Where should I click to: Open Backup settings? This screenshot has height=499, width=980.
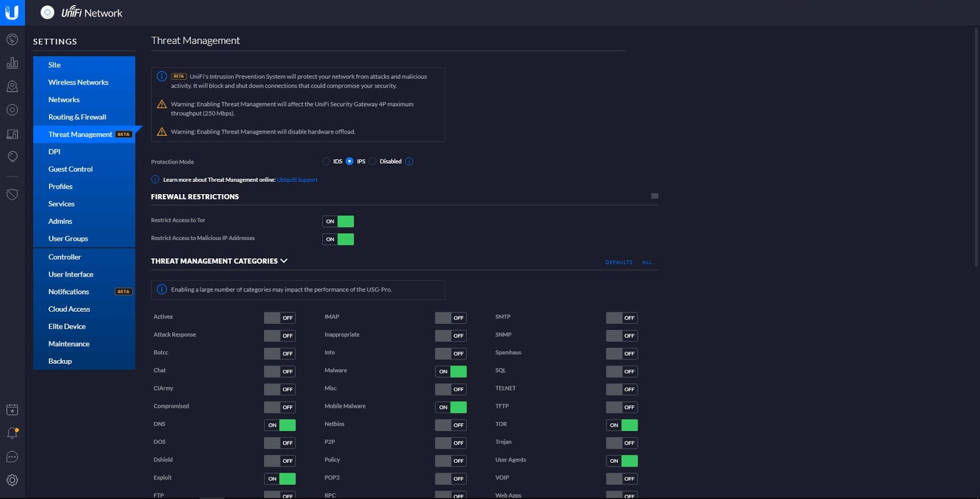pos(84,361)
